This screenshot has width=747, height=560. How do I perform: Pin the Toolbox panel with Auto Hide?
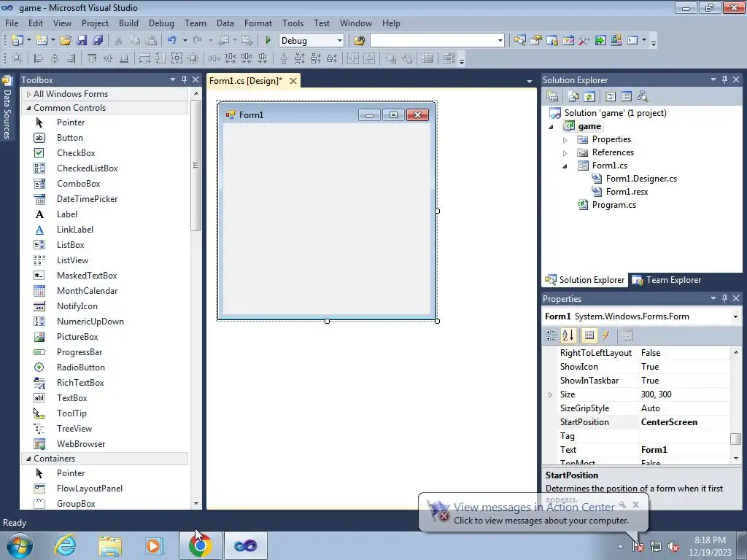tap(184, 80)
